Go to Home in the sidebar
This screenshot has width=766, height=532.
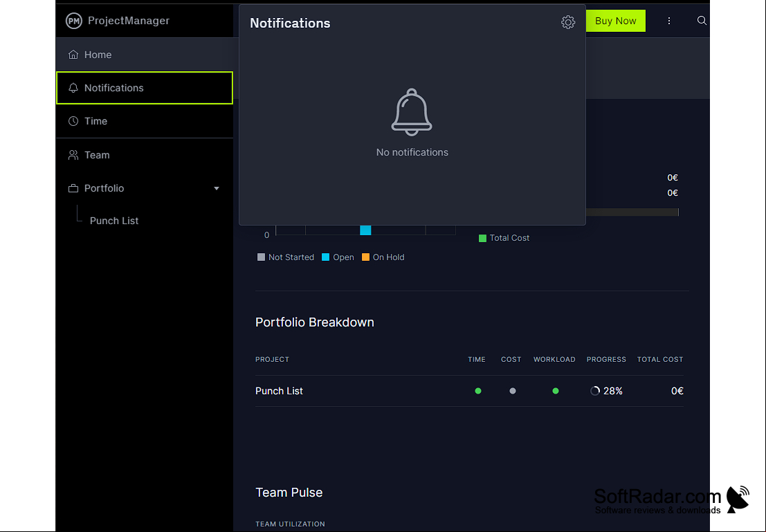pyautogui.click(x=145, y=55)
